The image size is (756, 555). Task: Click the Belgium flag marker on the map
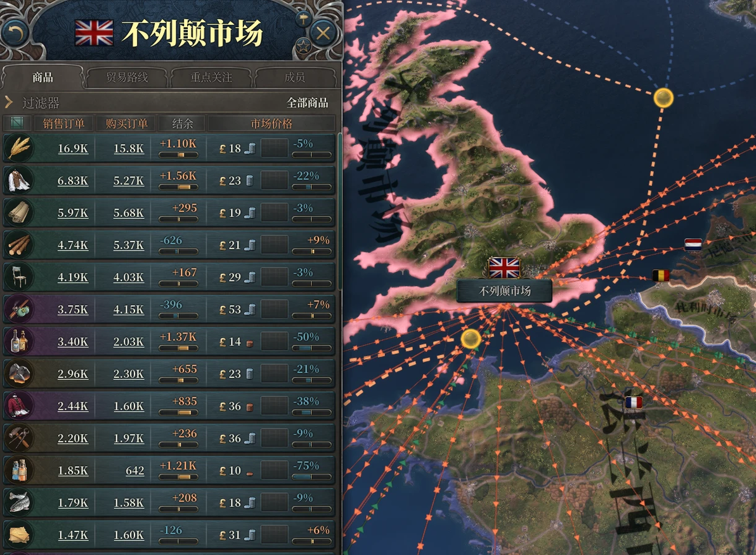click(x=660, y=275)
